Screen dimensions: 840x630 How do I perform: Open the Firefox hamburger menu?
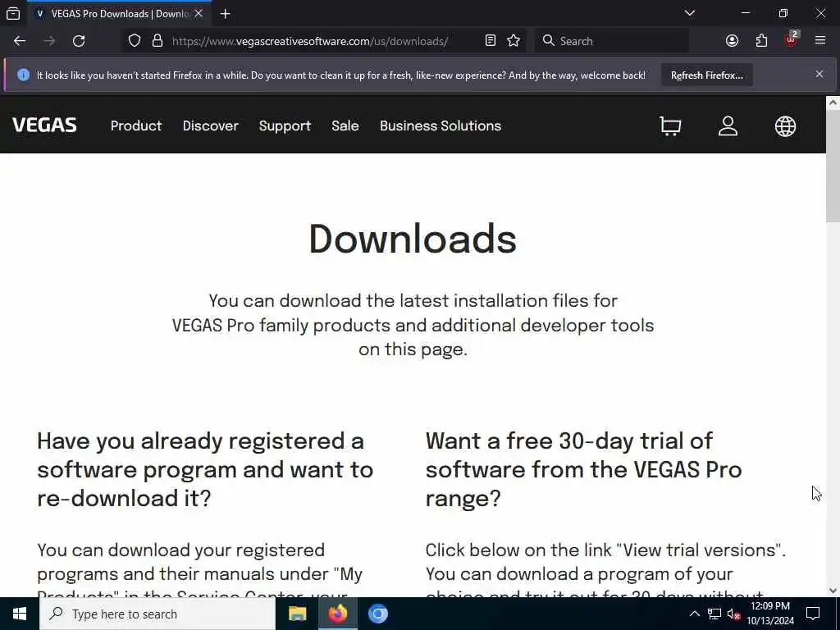pos(820,41)
